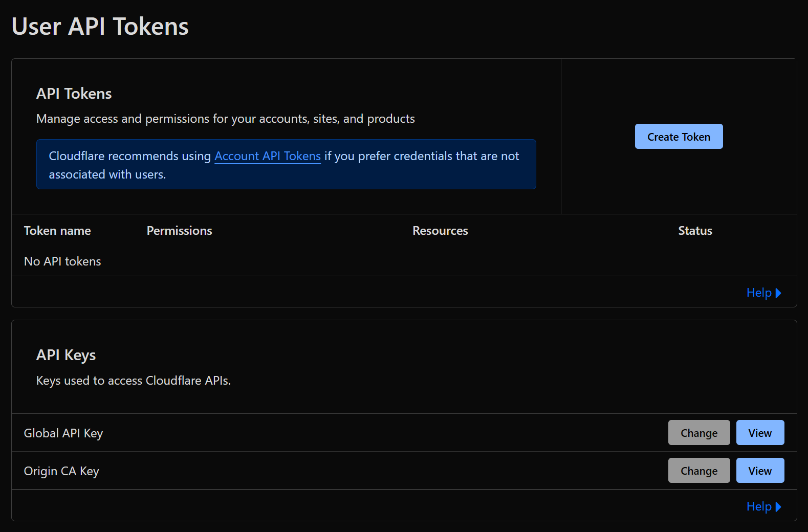This screenshot has height=532, width=808.
Task: Click the API Keys section heading
Action: pyautogui.click(x=66, y=355)
